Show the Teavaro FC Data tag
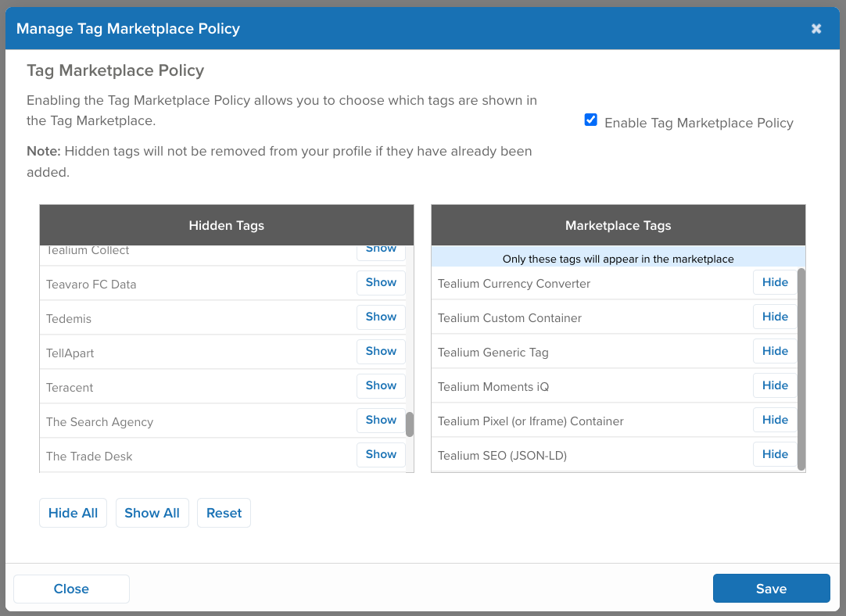846x616 pixels. (381, 282)
